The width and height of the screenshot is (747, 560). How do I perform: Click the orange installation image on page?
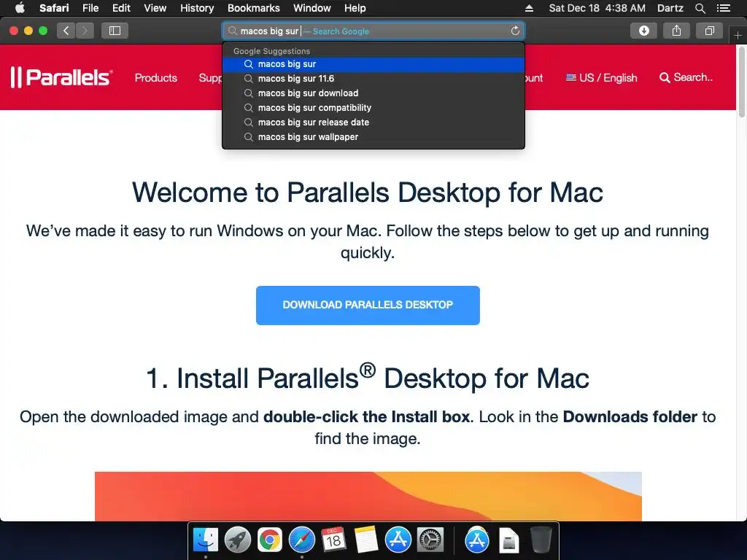point(368,496)
